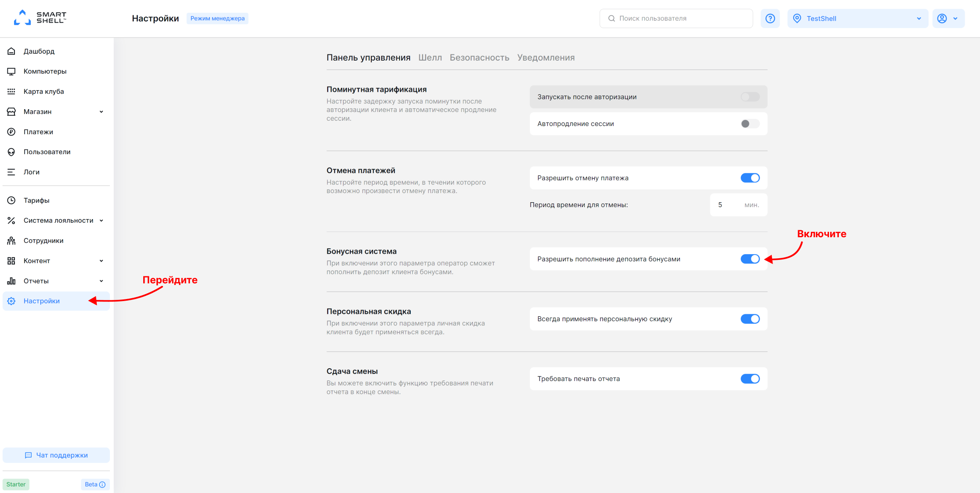The width and height of the screenshot is (980, 493).
Task: Disable 'Всегда применять персональную скидку'
Action: (750, 319)
